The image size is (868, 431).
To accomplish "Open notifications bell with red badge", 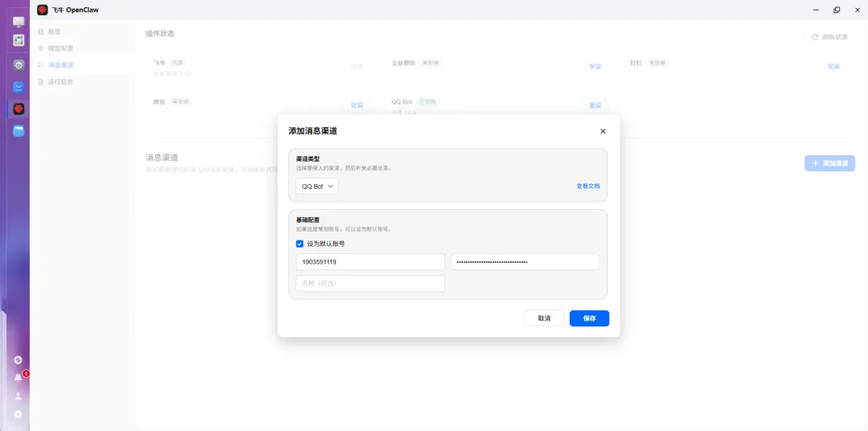I will 18,378.
